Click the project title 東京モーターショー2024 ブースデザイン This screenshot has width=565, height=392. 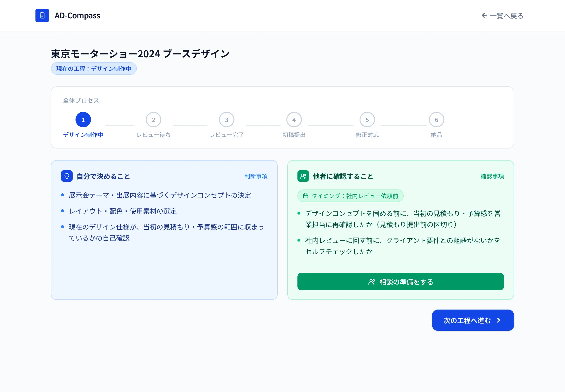[x=140, y=54]
